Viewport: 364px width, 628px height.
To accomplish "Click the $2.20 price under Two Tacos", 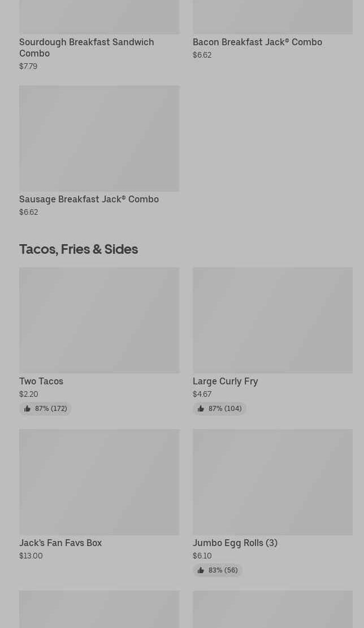I will coord(29,394).
